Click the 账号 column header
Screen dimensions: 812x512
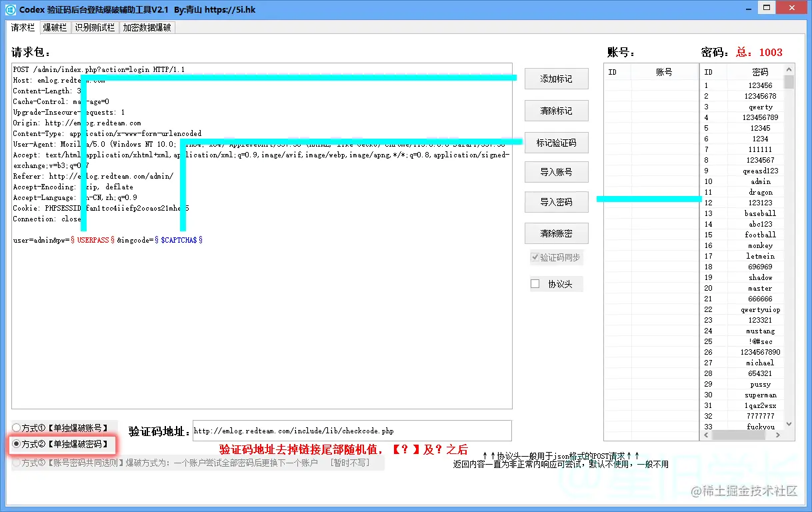coord(664,72)
